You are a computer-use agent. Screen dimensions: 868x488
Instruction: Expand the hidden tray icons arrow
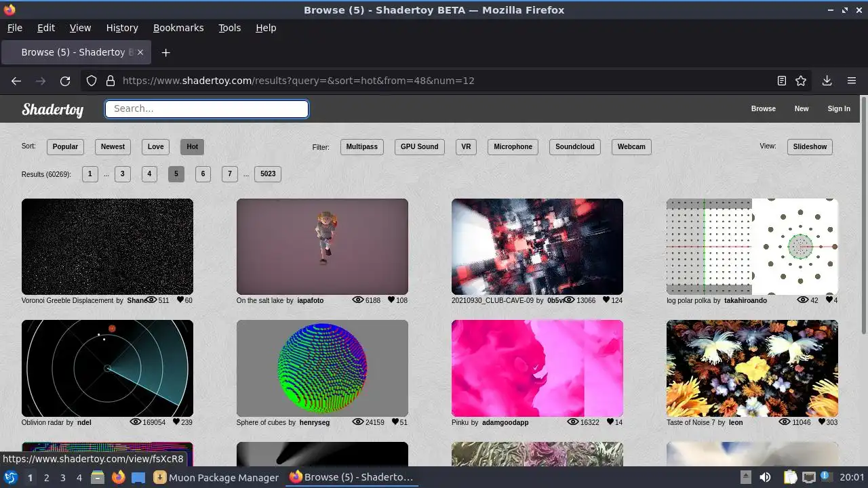[x=745, y=477]
